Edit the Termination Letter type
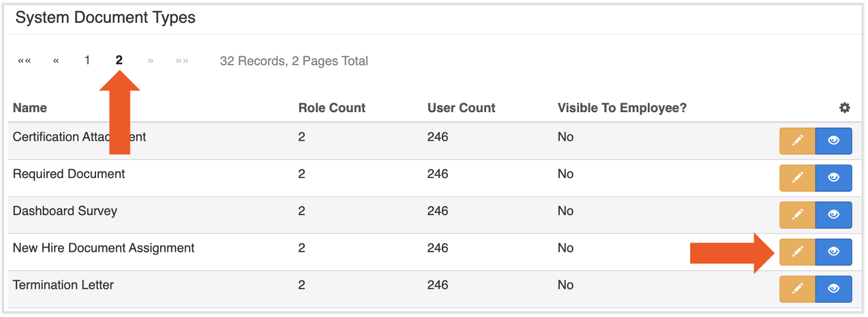The width and height of the screenshot is (868, 317). tap(797, 289)
